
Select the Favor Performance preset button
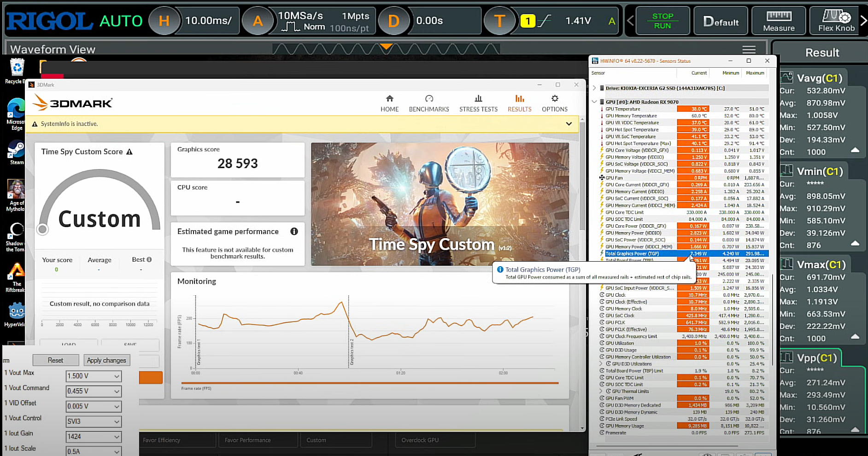tap(258, 440)
